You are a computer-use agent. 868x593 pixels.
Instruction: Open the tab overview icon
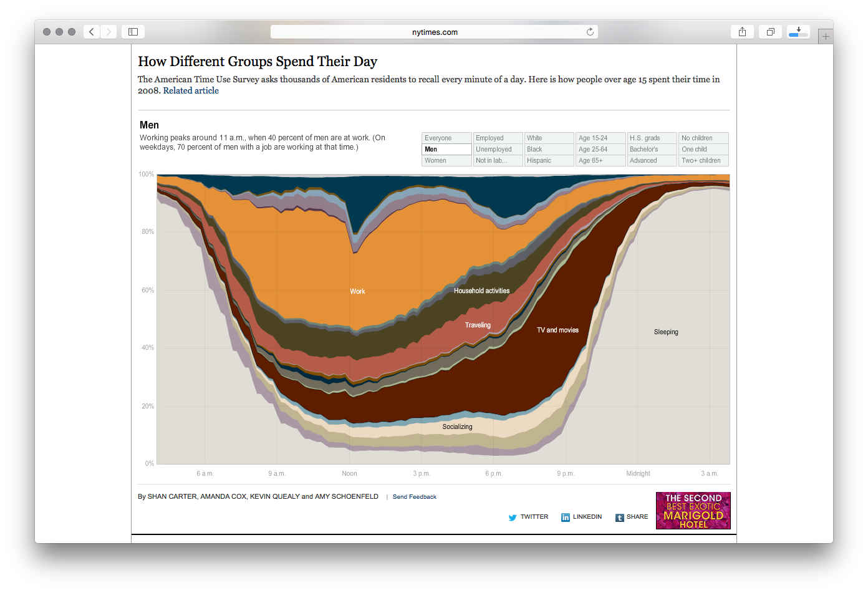(x=769, y=31)
